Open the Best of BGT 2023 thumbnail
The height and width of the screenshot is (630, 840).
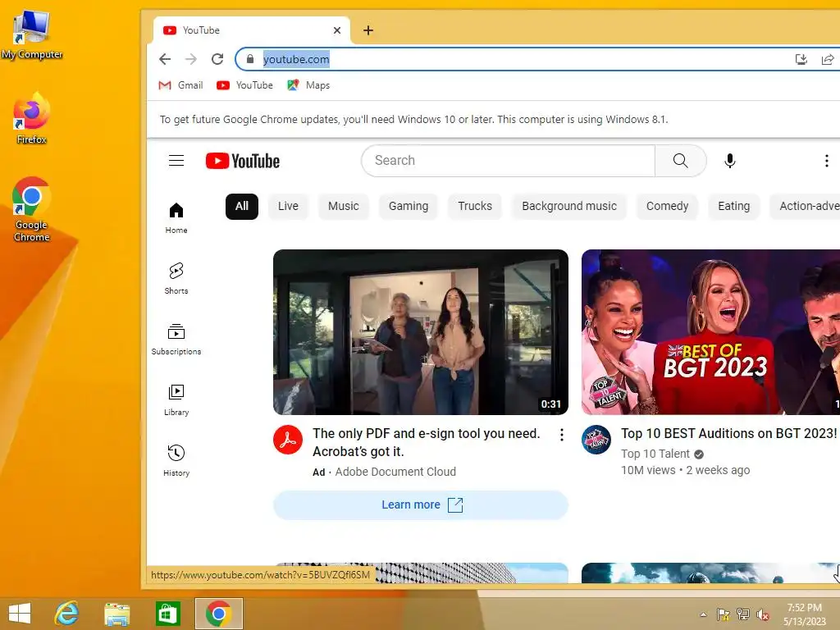tap(711, 332)
